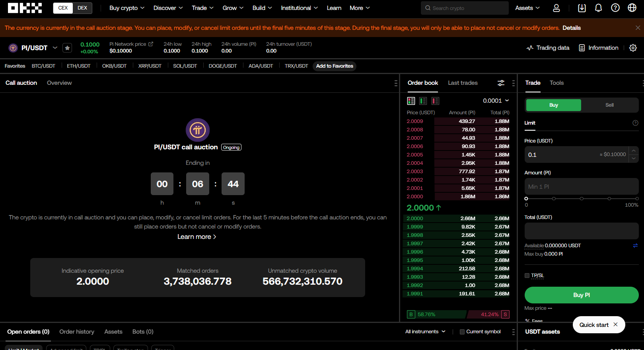Select BTC/USDT from favorites bar
This screenshot has height=350, width=644.
(43, 66)
